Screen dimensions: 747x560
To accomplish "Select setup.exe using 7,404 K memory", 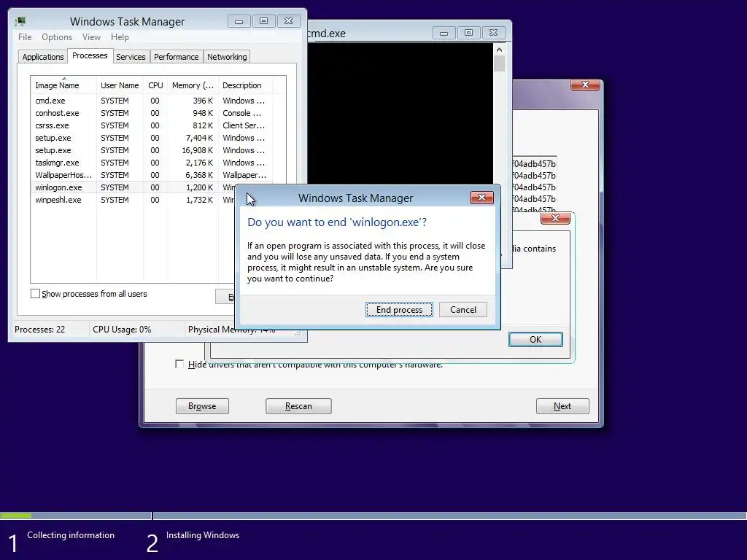I will click(x=152, y=138).
